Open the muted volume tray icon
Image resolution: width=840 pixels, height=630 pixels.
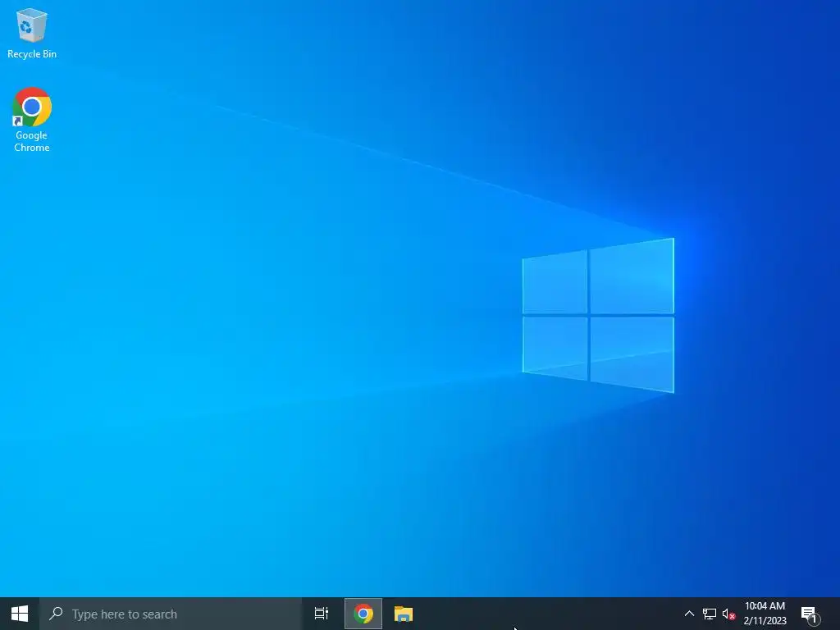[728, 614]
